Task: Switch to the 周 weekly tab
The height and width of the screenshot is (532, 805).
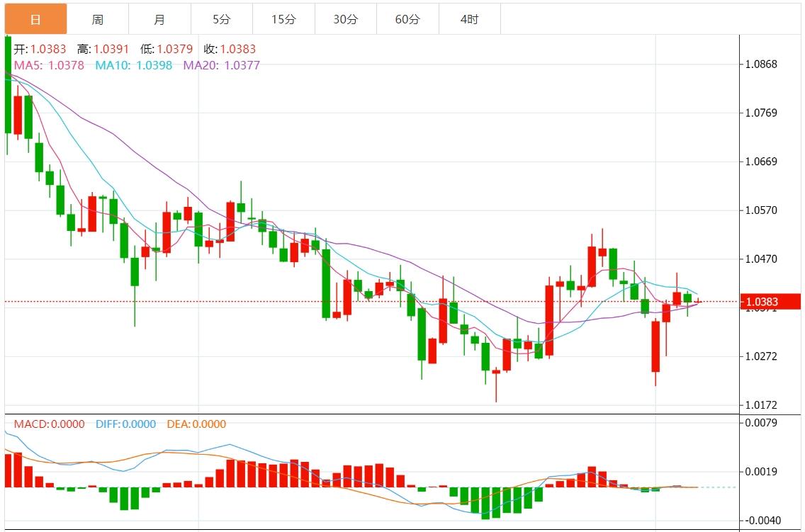Action: click(x=98, y=19)
